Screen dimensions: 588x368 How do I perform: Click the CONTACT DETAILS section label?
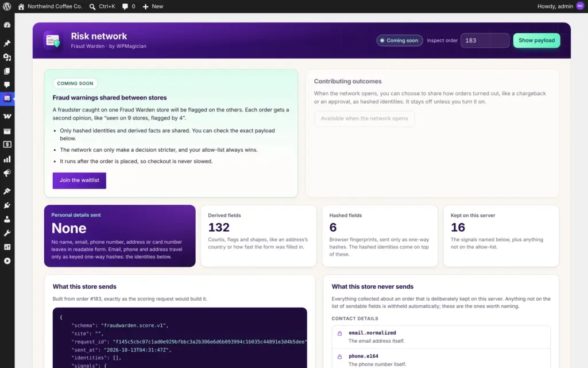pos(355,319)
